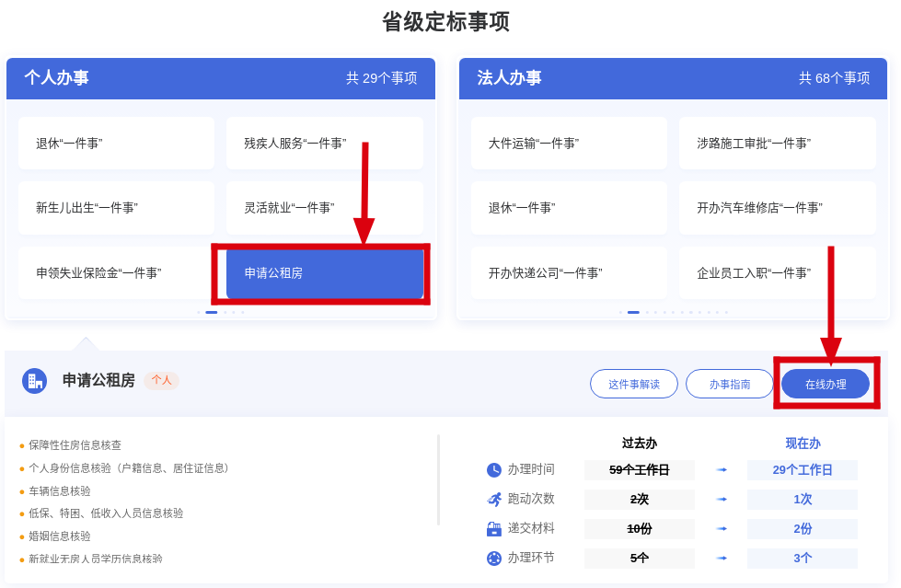901x588 pixels.
Task: Click the 个人办事 panel header
Action: (221, 78)
